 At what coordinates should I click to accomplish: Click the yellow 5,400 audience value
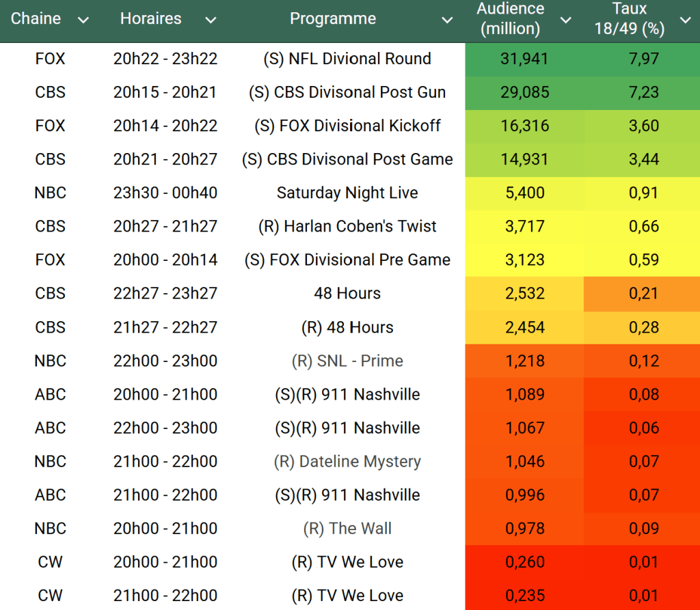pos(524,193)
